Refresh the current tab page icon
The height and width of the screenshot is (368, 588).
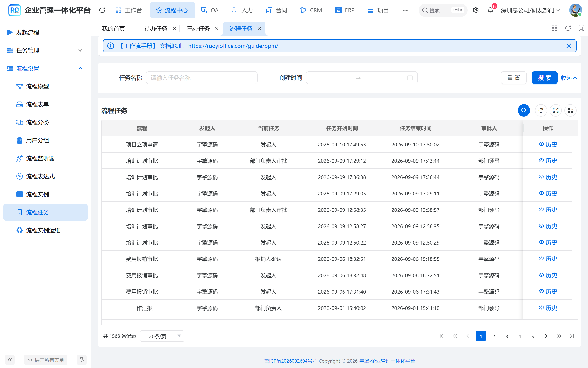click(x=568, y=28)
